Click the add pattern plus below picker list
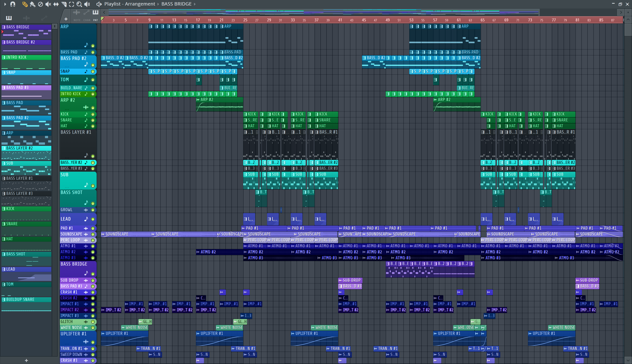 [x=26, y=360]
